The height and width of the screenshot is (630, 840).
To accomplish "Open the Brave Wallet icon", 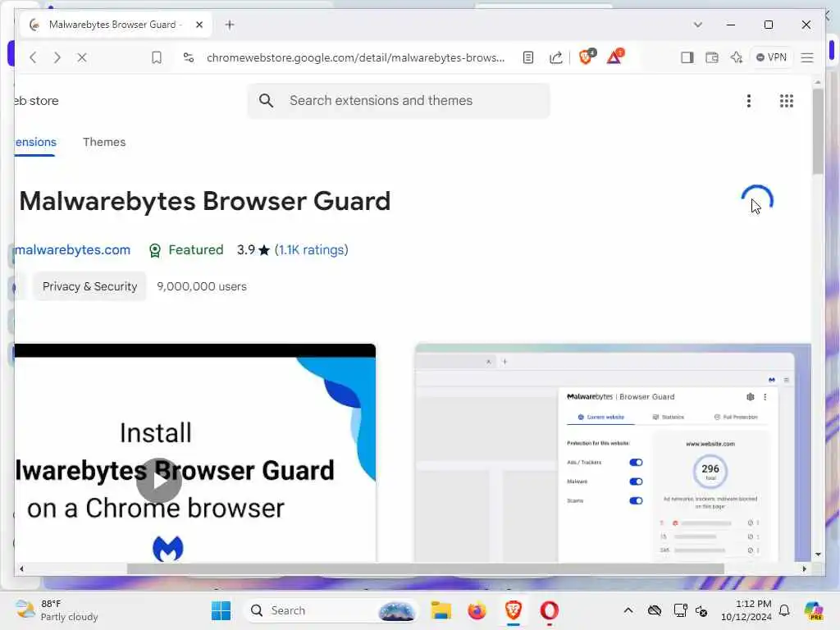I will [712, 57].
